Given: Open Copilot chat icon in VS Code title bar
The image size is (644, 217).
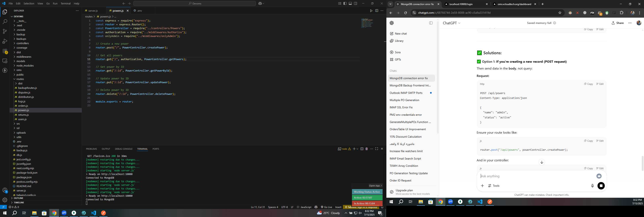Looking at the screenshot, I should pos(260,3).
